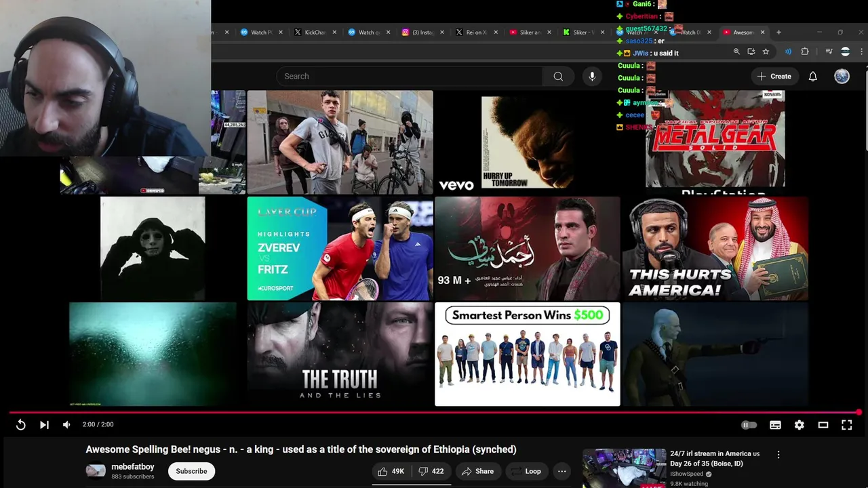Open the browser extensions puzzle icon
Image resolution: width=868 pixels, height=488 pixels.
(805, 52)
